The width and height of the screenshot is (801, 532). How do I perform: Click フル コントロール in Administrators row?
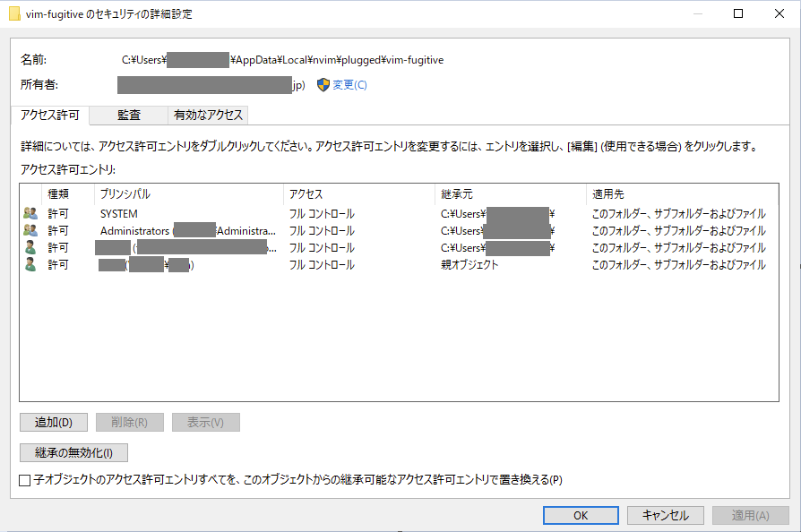click(322, 231)
